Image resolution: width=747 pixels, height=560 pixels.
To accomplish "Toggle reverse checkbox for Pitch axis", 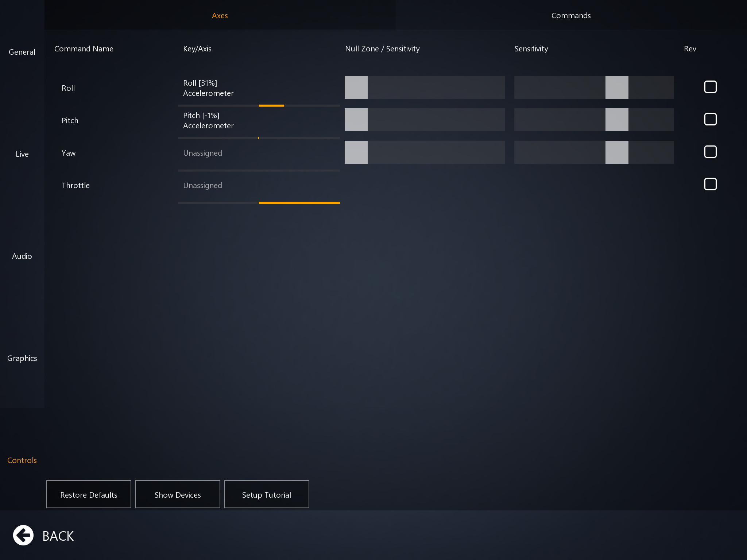I will pos(710,120).
